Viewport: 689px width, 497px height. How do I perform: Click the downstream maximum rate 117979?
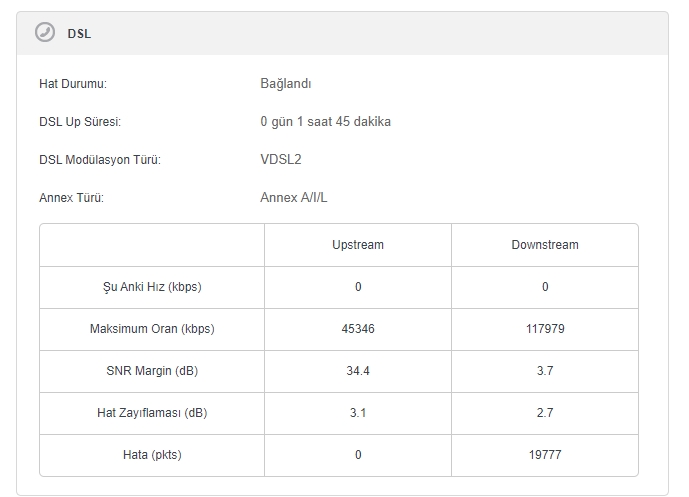pos(545,329)
